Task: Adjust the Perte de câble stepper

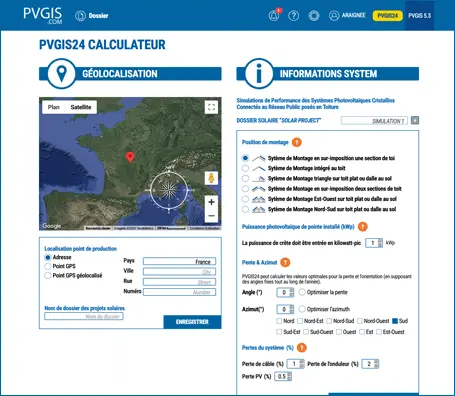Action: (302, 364)
